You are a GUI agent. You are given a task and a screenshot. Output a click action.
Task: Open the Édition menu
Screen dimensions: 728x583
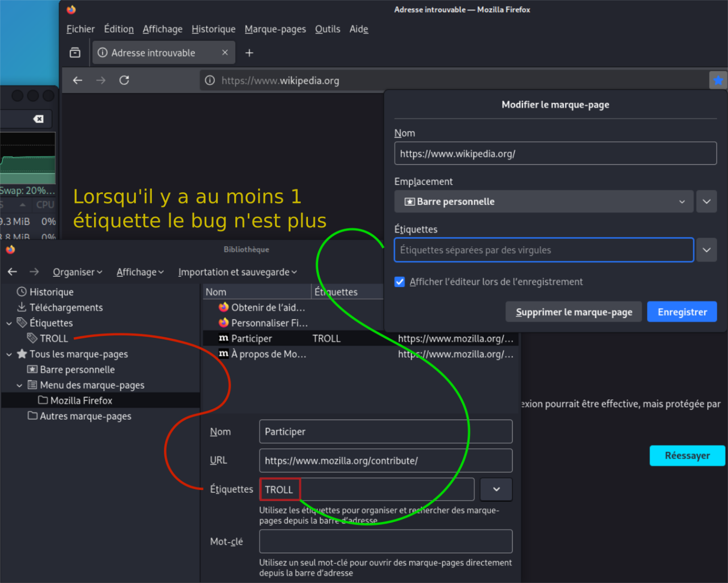tap(119, 29)
